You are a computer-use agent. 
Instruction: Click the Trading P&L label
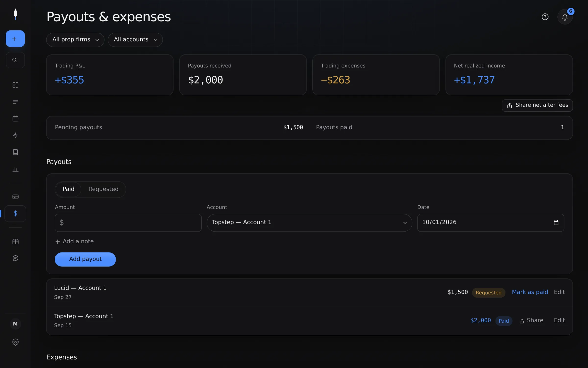click(70, 66)
